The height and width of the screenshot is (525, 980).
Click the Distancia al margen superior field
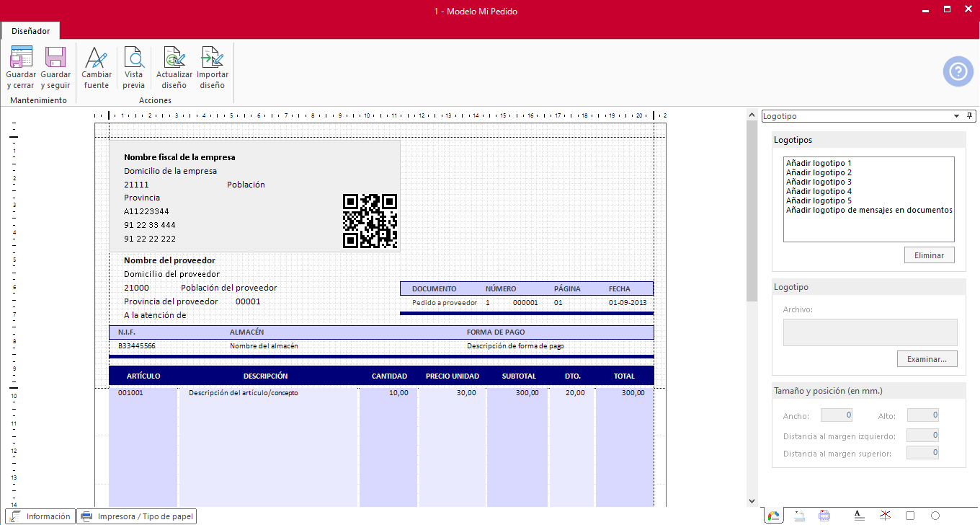pyautogui.click(x=923, y=454)
